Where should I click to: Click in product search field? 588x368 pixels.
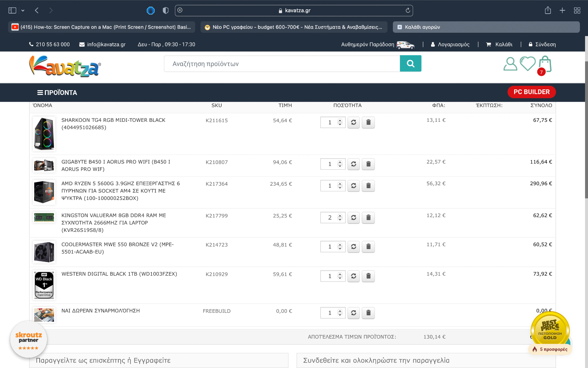pyautogui.click(x=282, y=64)
